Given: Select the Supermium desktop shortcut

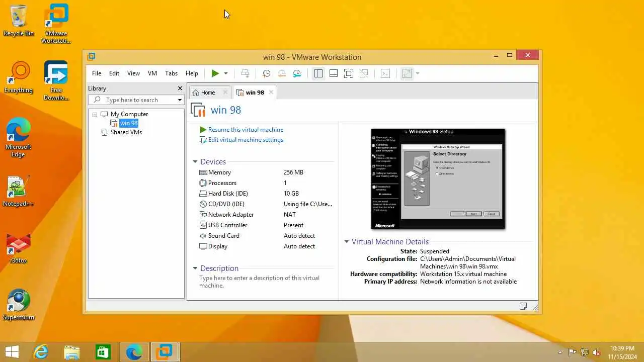Looking at the screenshot, I should tap(19, 305).
